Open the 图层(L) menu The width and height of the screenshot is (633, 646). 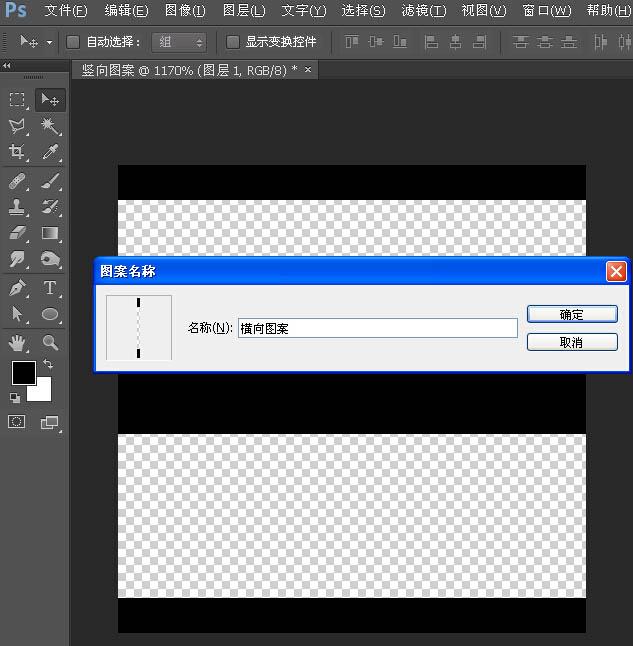click(x=244, y=11)
